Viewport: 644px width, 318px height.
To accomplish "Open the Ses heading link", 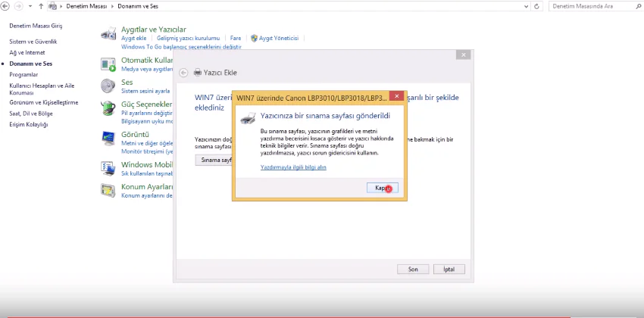I will pyautogui.click(x=127, y=83).
